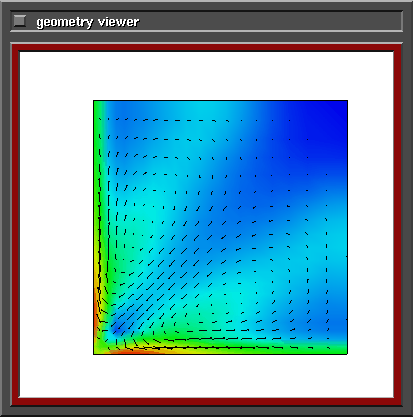Click the center of the velocity vector field

tap(220, 227)
